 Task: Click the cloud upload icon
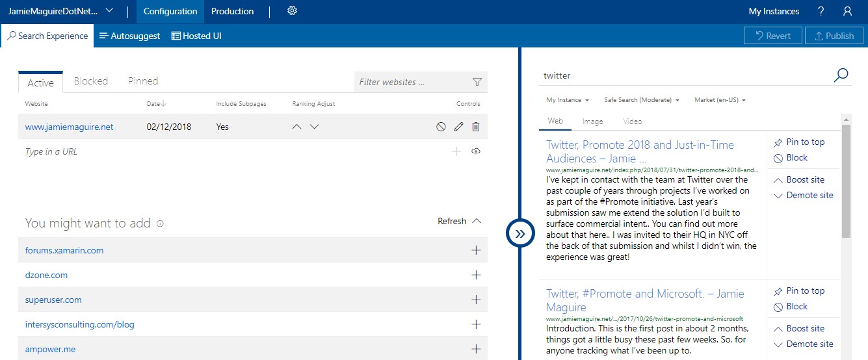click(476, 151)
